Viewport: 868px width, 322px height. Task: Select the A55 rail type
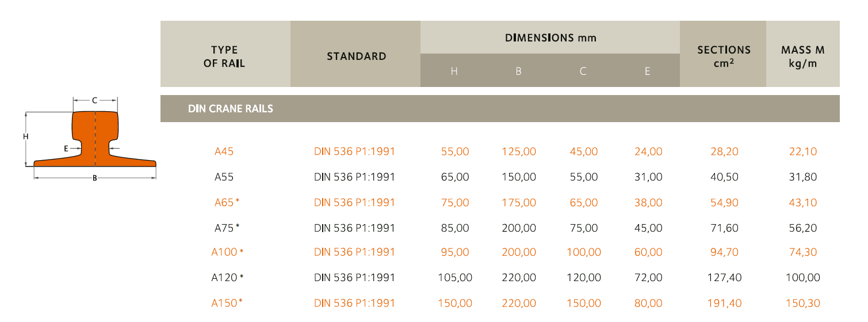tap(224, 177)
